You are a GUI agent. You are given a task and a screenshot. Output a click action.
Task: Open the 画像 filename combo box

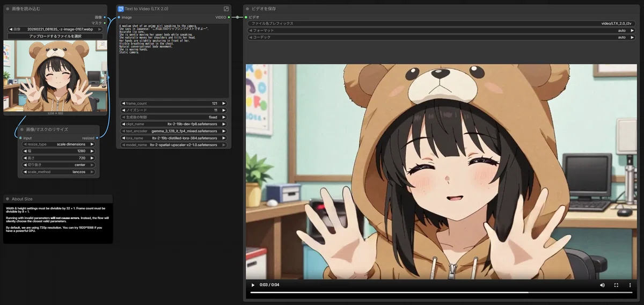(x=55, y=29)
